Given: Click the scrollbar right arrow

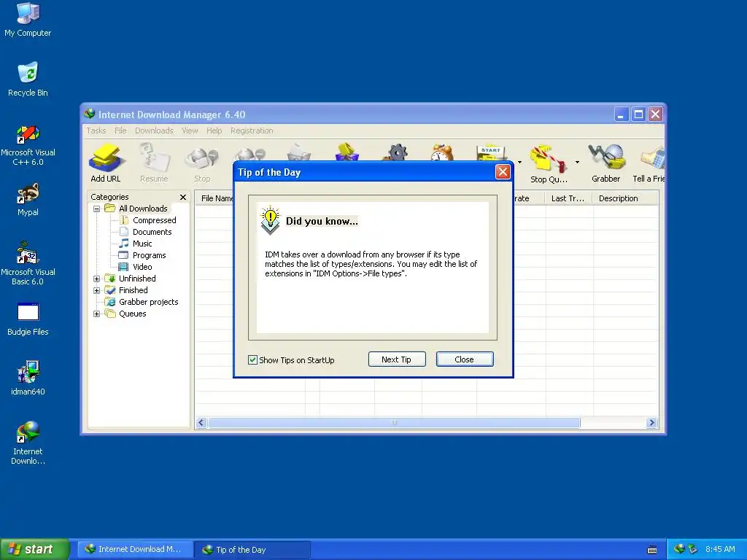Looking at the screenshot, I should pyautogui.click(x=651, y=423).
